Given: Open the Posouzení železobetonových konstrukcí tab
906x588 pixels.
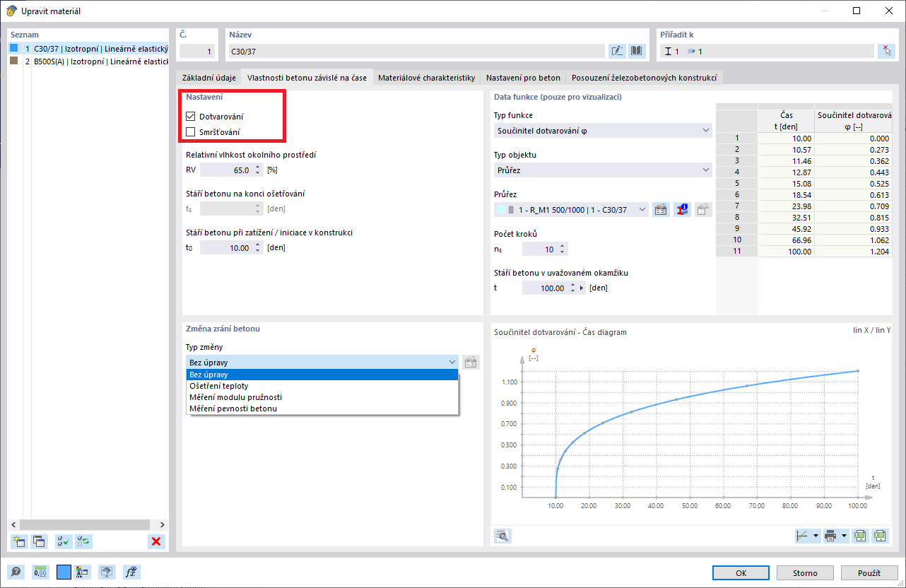Looking at the screenshot, I should (x=645, y=78).
